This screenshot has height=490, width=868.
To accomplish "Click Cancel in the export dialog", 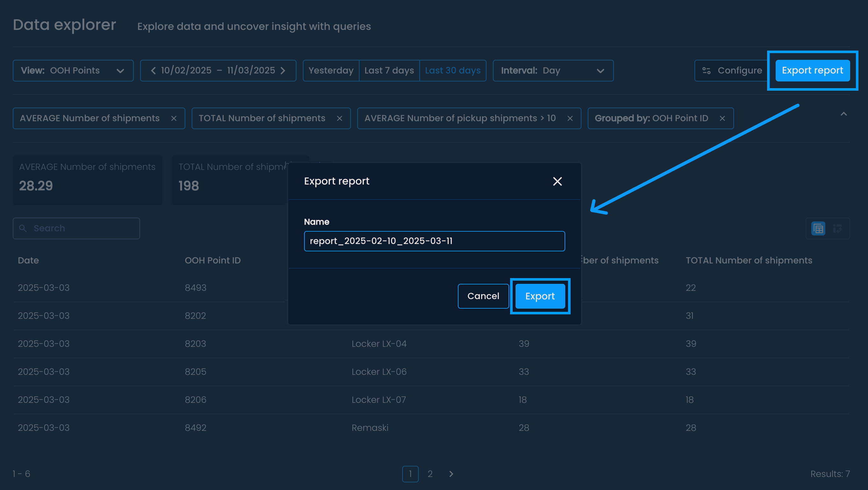I will [x=483, y=296].
